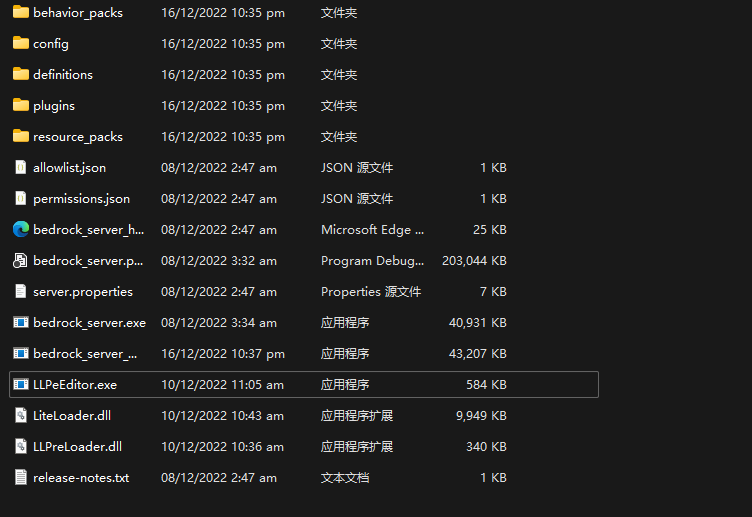This screenshot has height=517, width=752.
Task: Click the JSON 源文件 type of allowlist.json
Action: tap(357, 167)
